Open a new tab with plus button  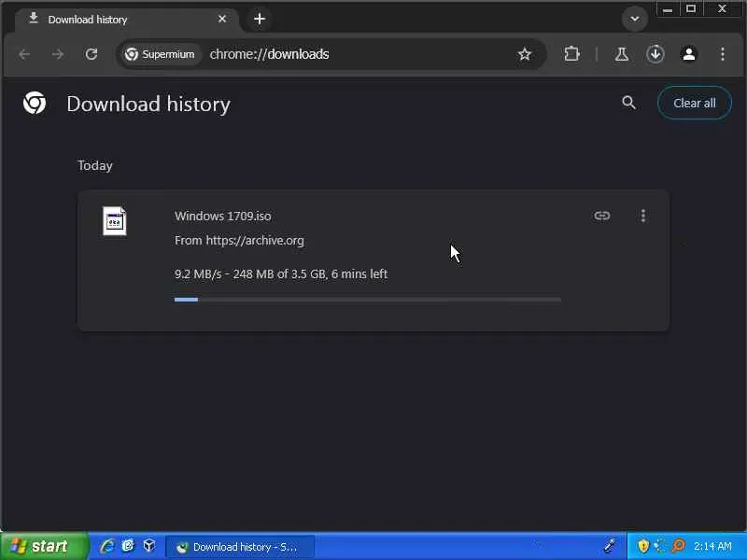point(260,19)
